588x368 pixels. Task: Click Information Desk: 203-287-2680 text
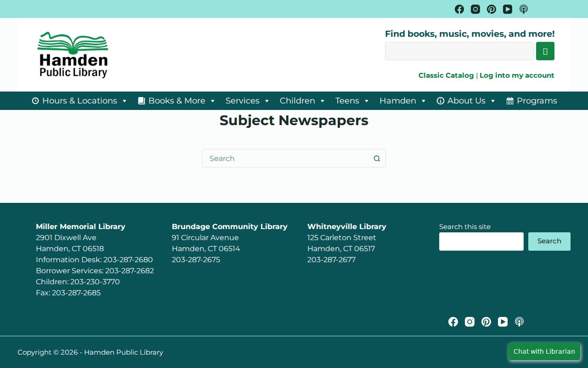[94, 260]
